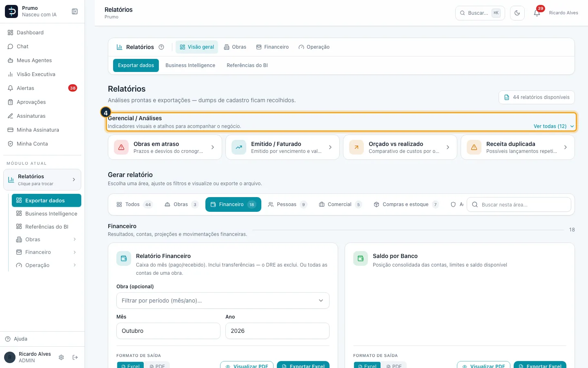Filter reports by Todos category
Image resolution: width=588 pixels, height=368 pixels.
point(134,204)
